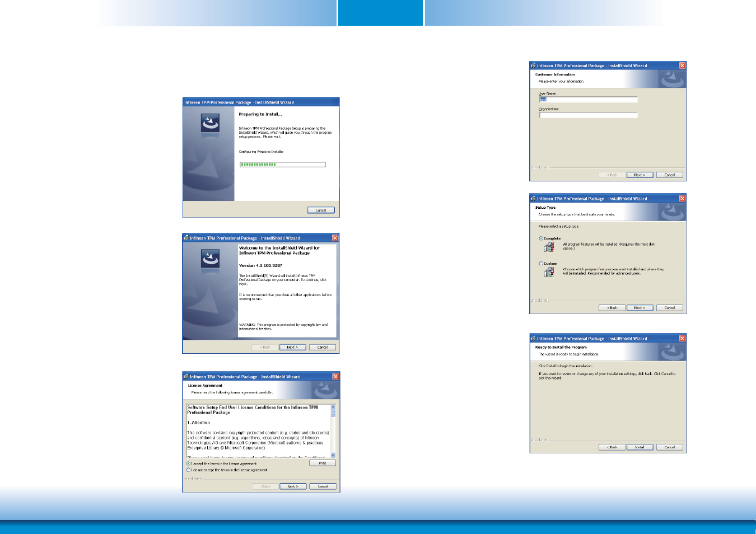The image size is (756, 534).
Task: Click Next in the Setup Type window
Action: 640,308
